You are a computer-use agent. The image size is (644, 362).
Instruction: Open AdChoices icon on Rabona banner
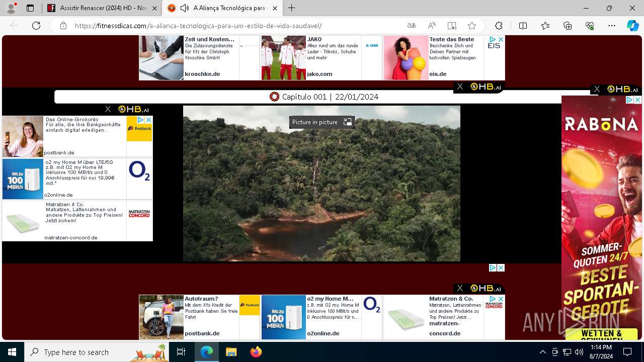point(629,100)
